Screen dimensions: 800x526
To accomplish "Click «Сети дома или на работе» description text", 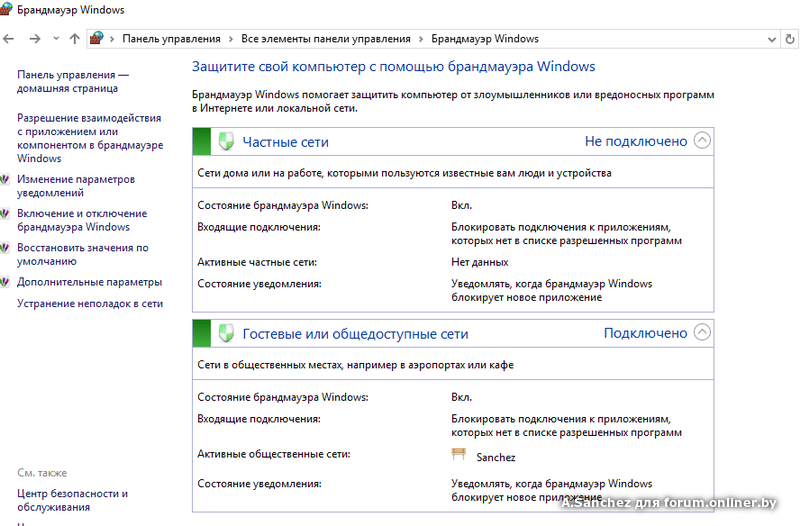I will tap(404, 173).
